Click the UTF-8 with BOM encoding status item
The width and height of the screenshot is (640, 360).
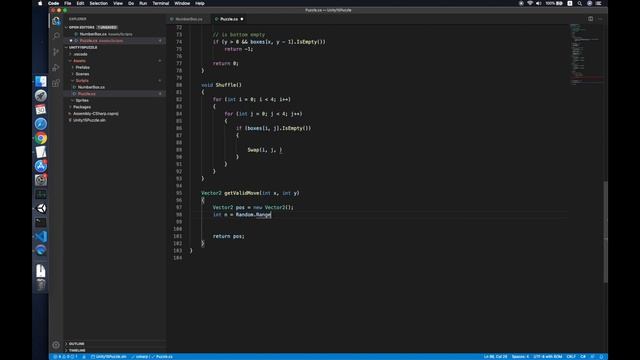(547, 357)
